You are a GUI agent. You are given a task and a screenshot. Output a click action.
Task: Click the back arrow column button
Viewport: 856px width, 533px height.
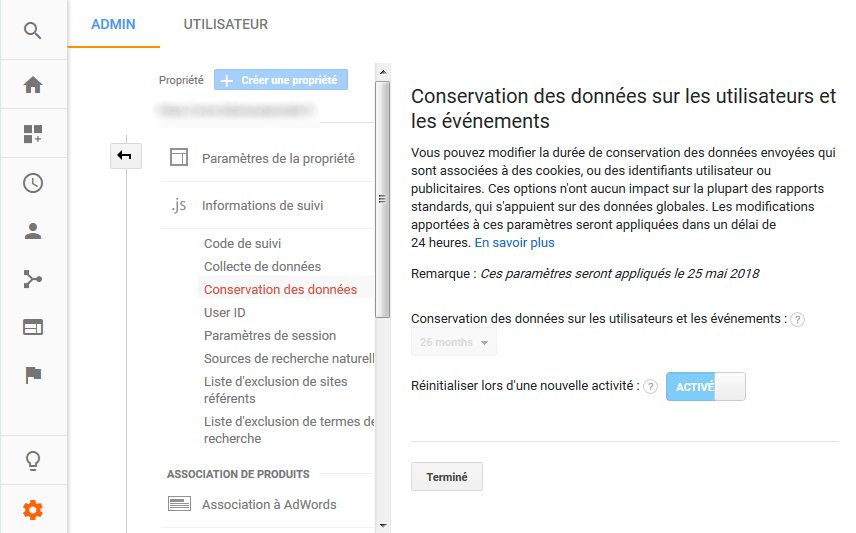click(x=126, y=156)
